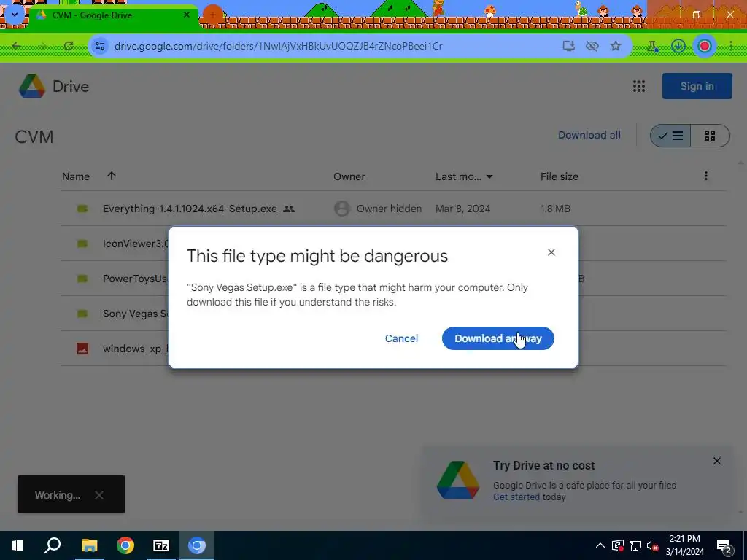This screenshot has height=560, width=747.
Task: Bookmark this page with star icon
Action: pyautogui.click(x=616, y=46)
